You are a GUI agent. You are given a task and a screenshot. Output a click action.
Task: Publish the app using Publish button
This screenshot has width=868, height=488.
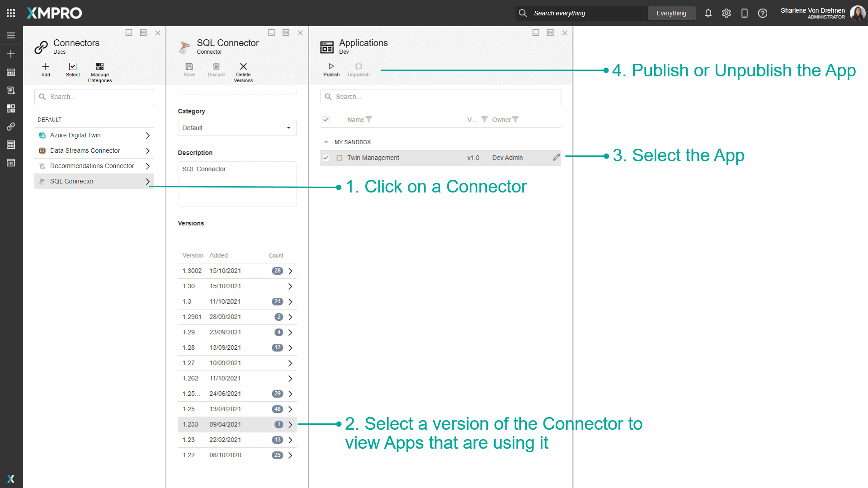[331, 70]
